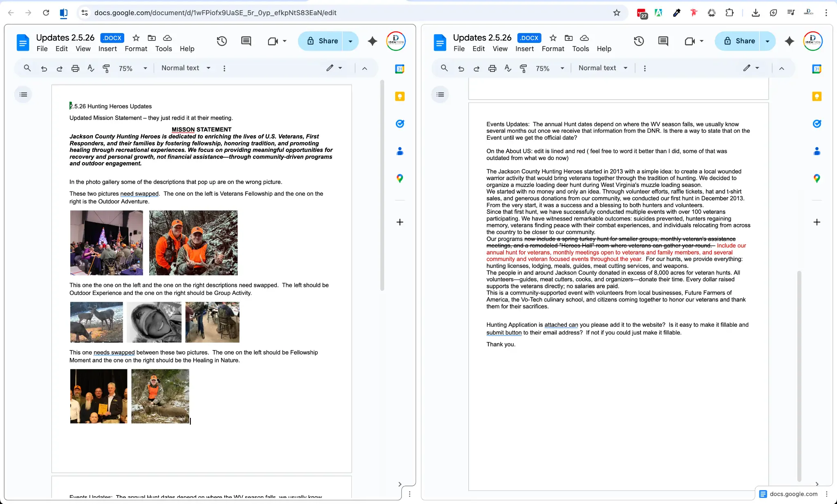Open Share options arrow in left window
The image size is (837, 504).
[350, 41]
